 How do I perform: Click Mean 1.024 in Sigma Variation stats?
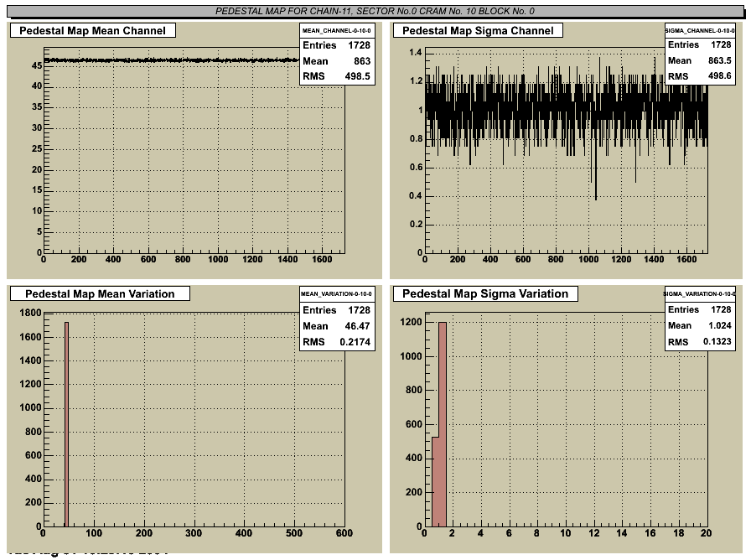[700, 325]
